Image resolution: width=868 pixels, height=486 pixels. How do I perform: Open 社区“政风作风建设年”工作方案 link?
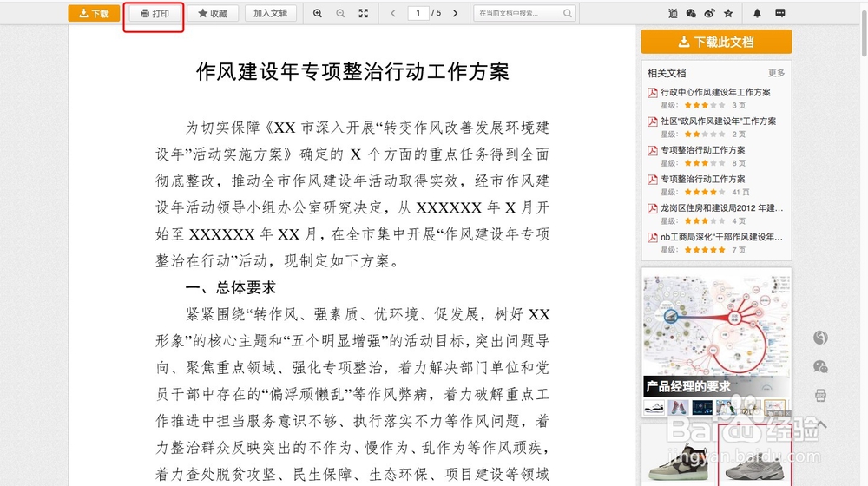[x=718, y=121]
